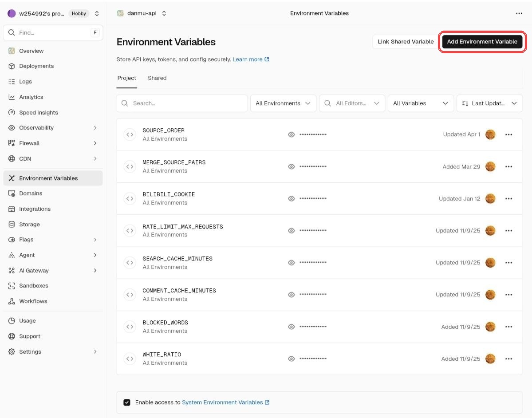This screenshot has width=532, height=418.
Task: Open the Analytics chart icon
Action: [12, 97]
